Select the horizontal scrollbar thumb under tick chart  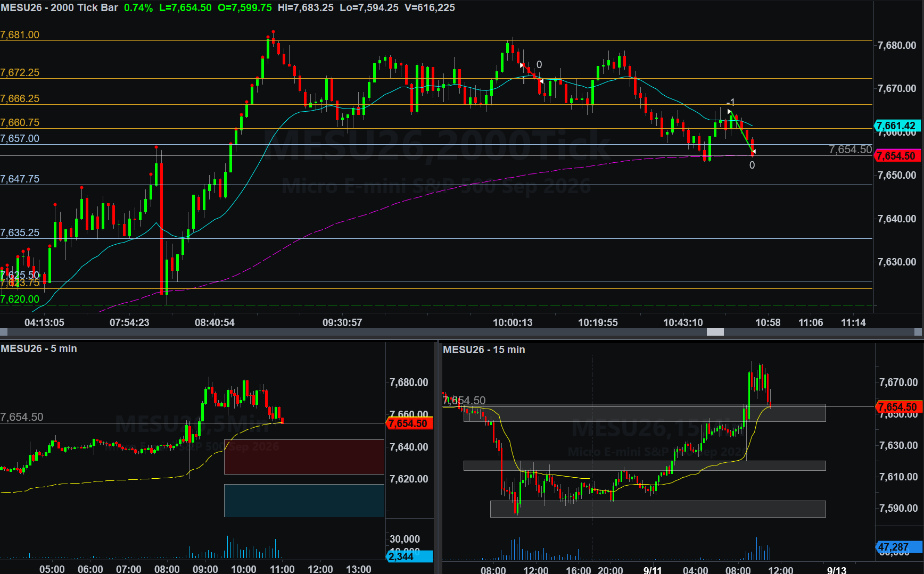[x=715, y=332]
